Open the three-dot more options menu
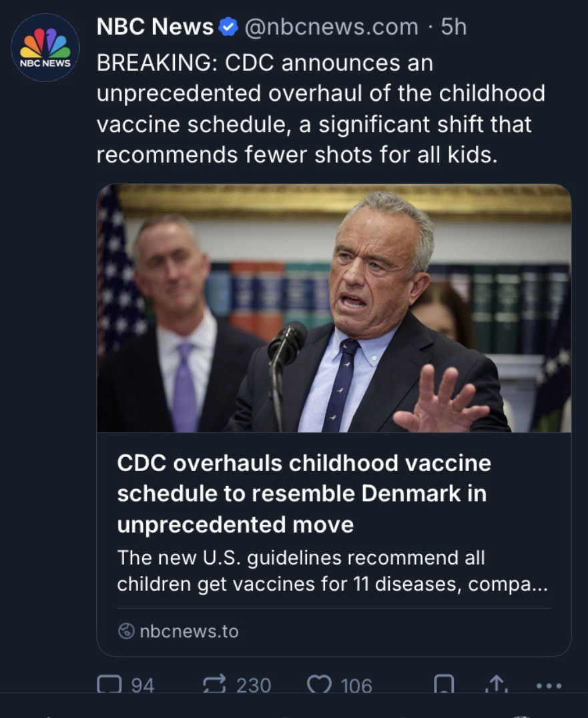This screenshot has width=588, height=718. point(549,685)
